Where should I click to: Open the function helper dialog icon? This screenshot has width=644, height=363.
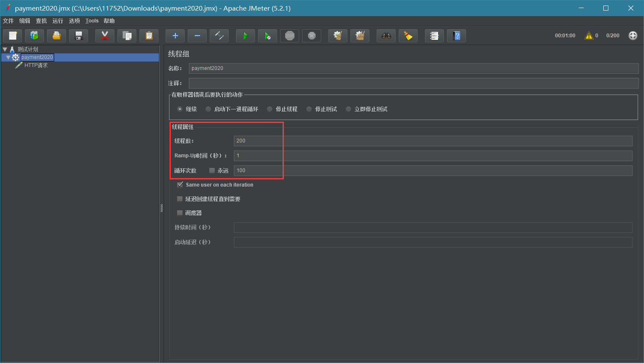click(x=435, y=36)
